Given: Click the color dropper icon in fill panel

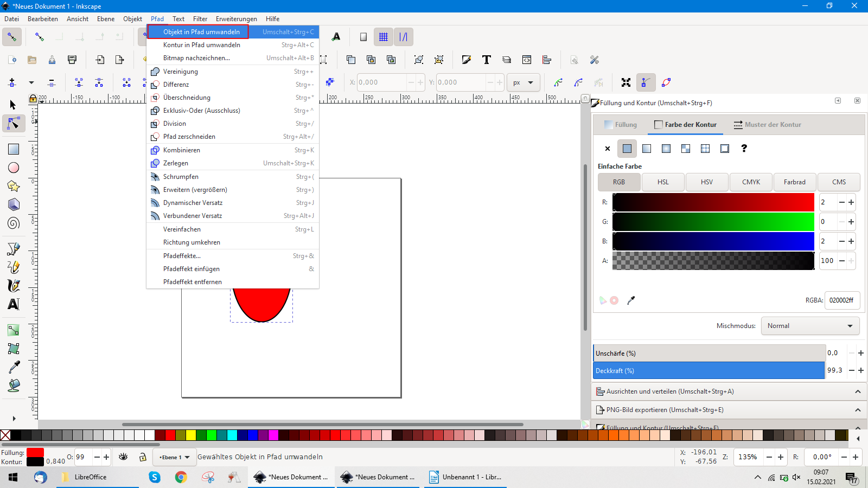Looking at the screenshot, I should tap(631, 300).
